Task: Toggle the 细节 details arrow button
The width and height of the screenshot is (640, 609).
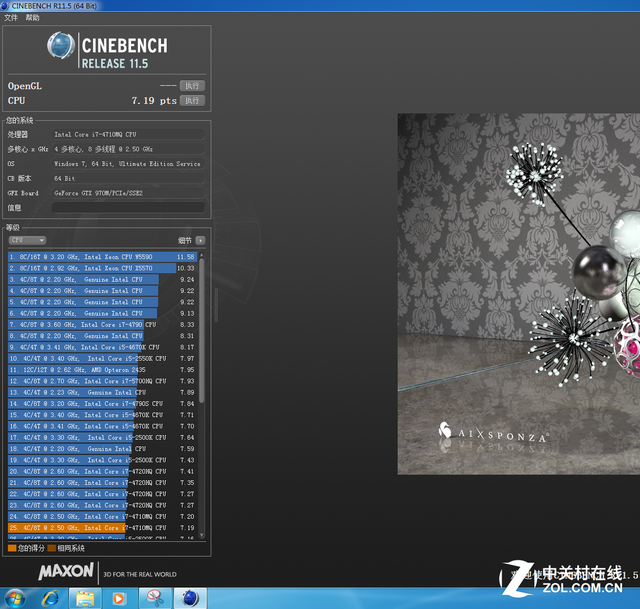Action: click(201, 240)
